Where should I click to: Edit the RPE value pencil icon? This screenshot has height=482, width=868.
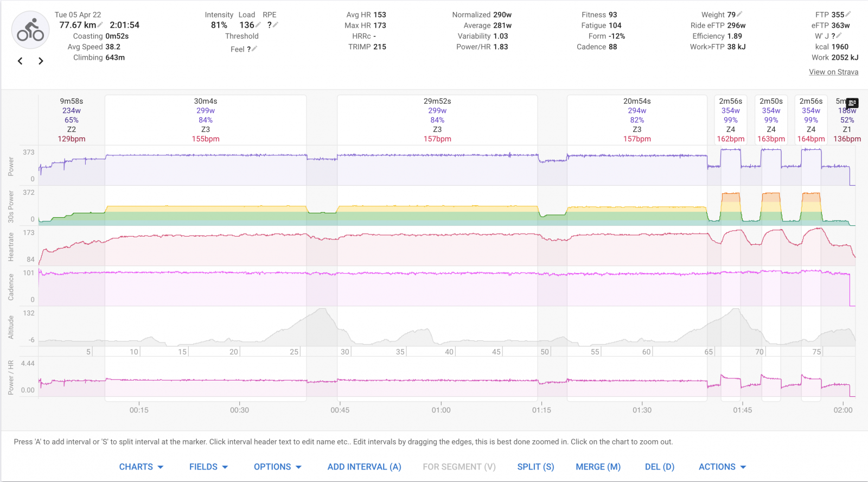(x=276, y=25)
